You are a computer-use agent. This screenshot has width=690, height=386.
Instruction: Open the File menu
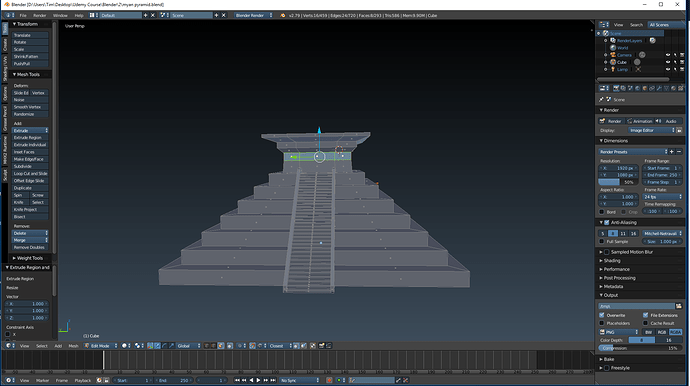tap(23, 15)
